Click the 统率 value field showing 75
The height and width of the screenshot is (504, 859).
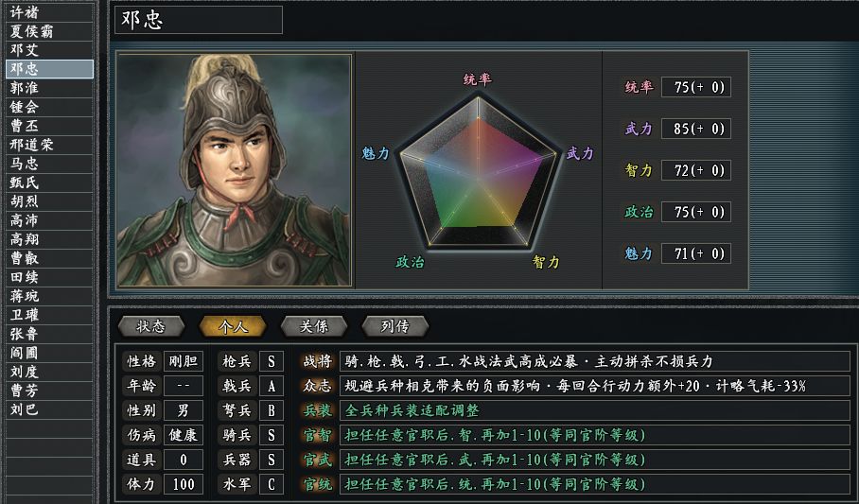(x=695, y=87)
